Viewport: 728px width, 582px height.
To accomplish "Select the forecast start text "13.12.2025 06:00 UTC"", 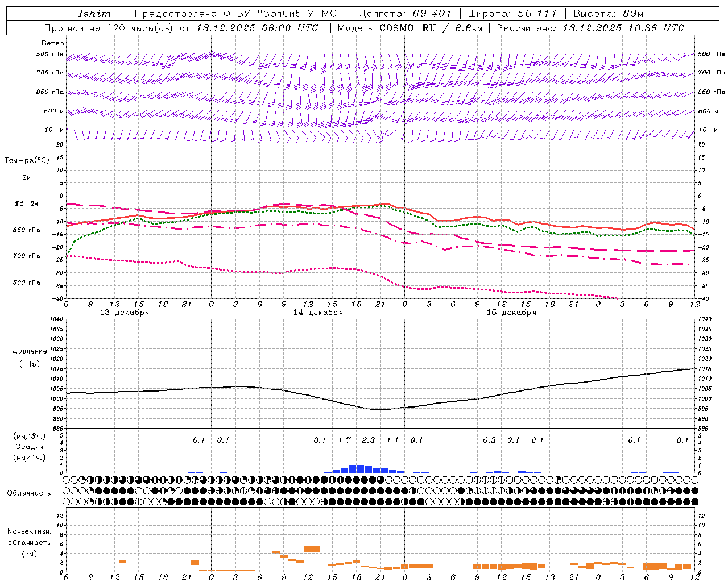I will 257,28.
